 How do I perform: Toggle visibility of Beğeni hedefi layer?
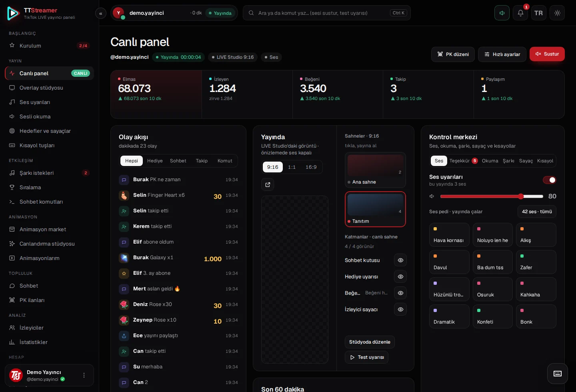point(400,293)
